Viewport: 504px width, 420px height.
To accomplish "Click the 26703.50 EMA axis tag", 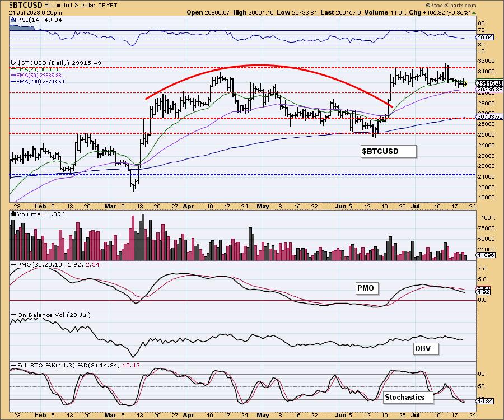I will pos(490,117).
